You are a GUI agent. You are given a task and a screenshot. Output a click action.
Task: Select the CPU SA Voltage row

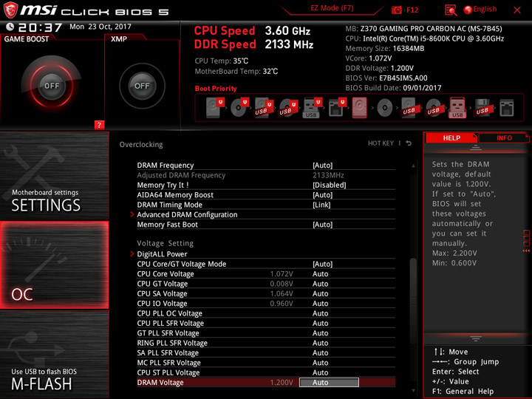pos(266,293)
